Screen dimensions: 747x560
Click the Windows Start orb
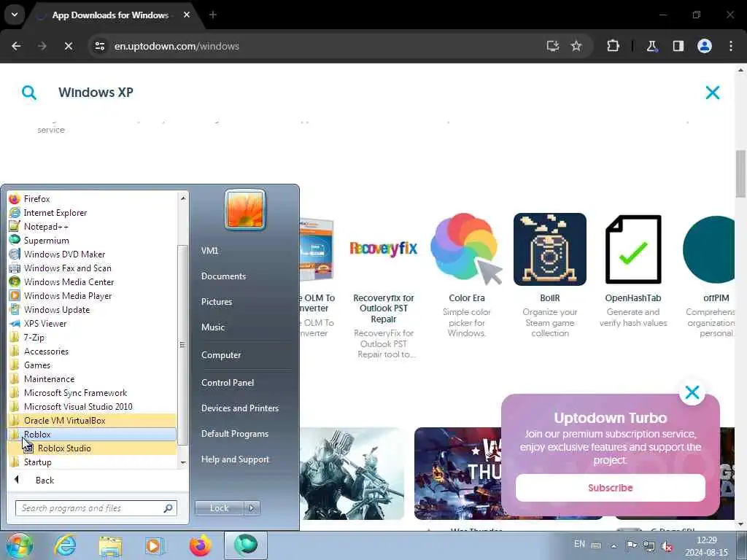[x=20, y=545]
